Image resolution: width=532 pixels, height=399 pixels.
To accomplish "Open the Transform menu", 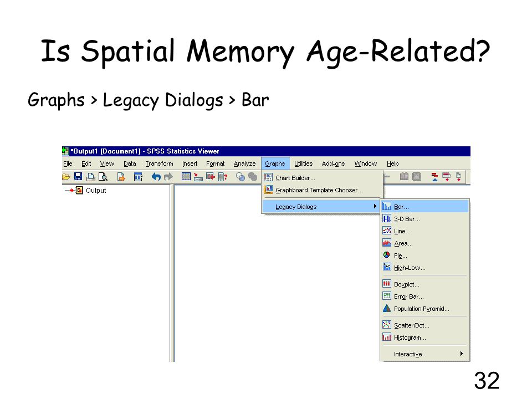I will (x=159, y=163).
